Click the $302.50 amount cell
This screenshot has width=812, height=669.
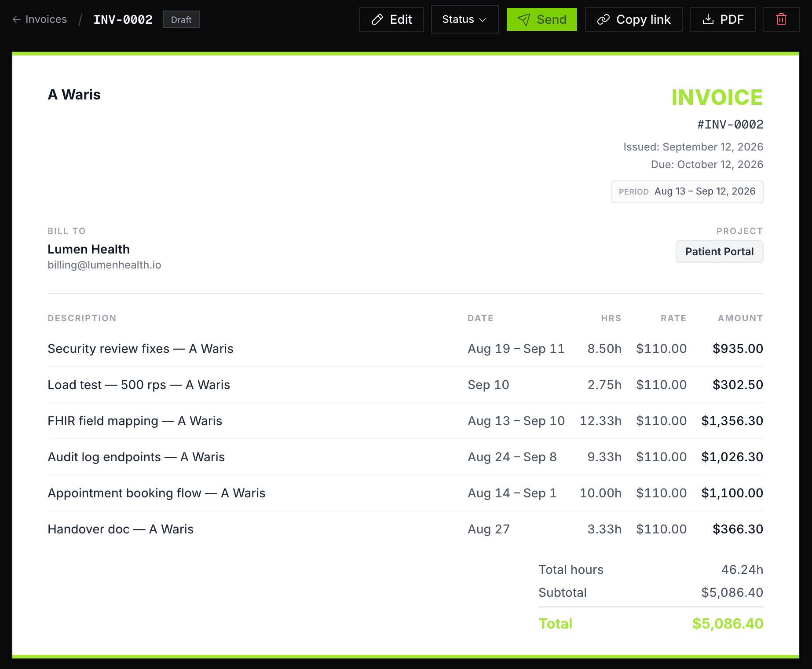click(738, 385)
